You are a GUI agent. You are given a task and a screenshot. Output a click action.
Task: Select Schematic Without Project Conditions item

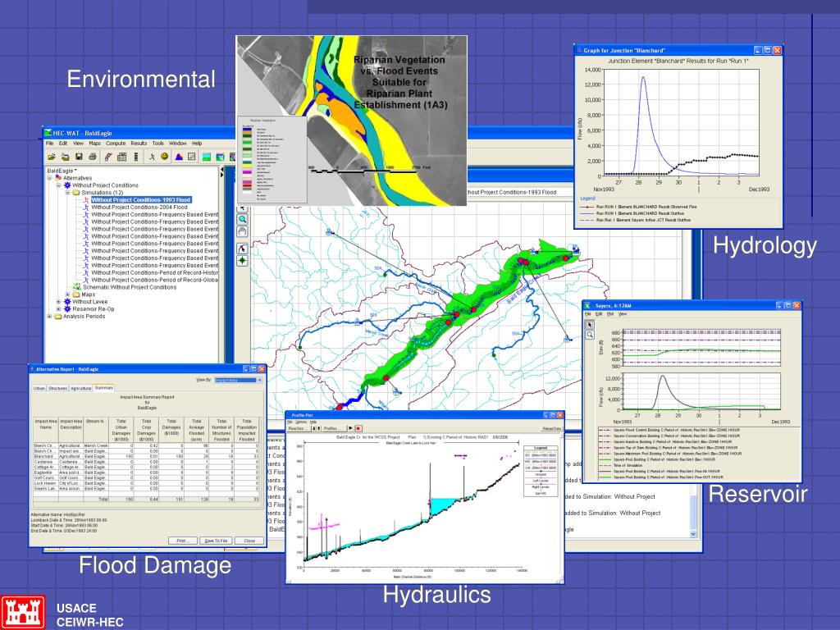point(129,287)
